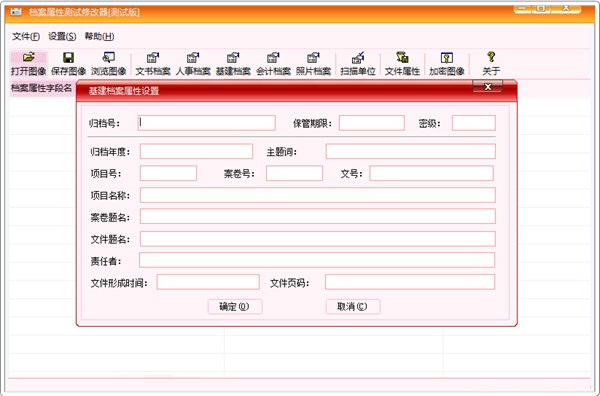Screen dimensions: 600x396
Task: Open an image with 打开图像 icon
Action: click(28, 64)
